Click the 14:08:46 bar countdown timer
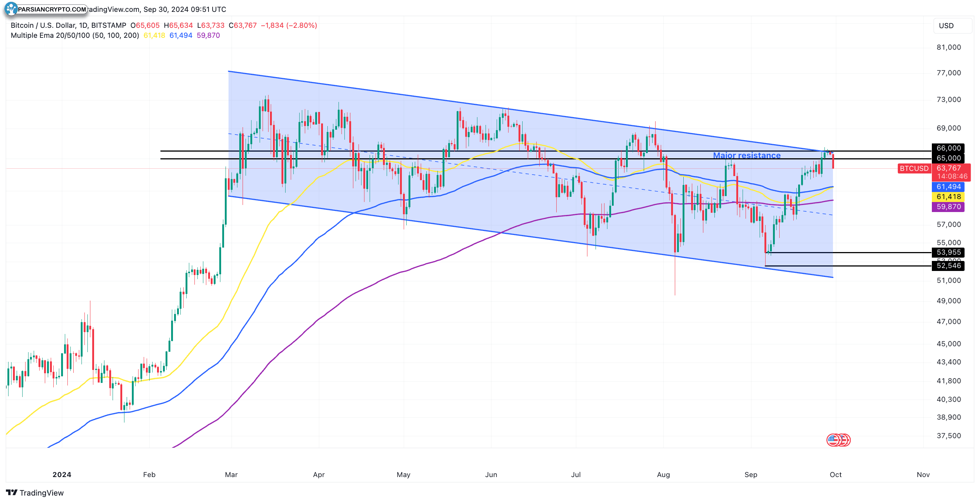Screen dimensions: 980x503 952,177
